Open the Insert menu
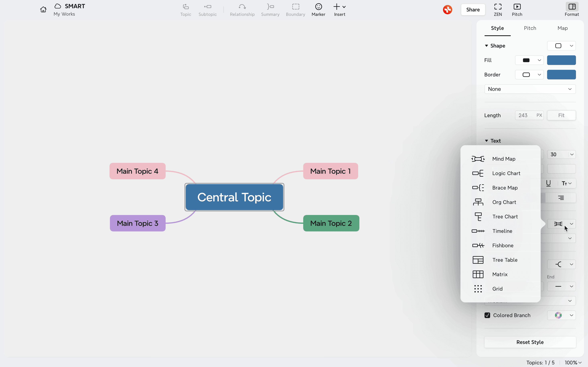Image resolution: width=588 pixels, height=367 pixels. 340,10
